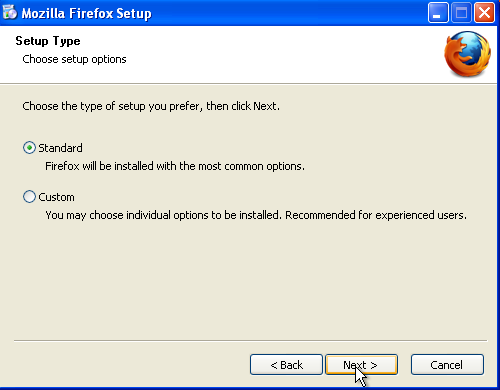The width and height of the screenshot is (500, 390).
Task: Select the Custom radio button
Action: 29,197
